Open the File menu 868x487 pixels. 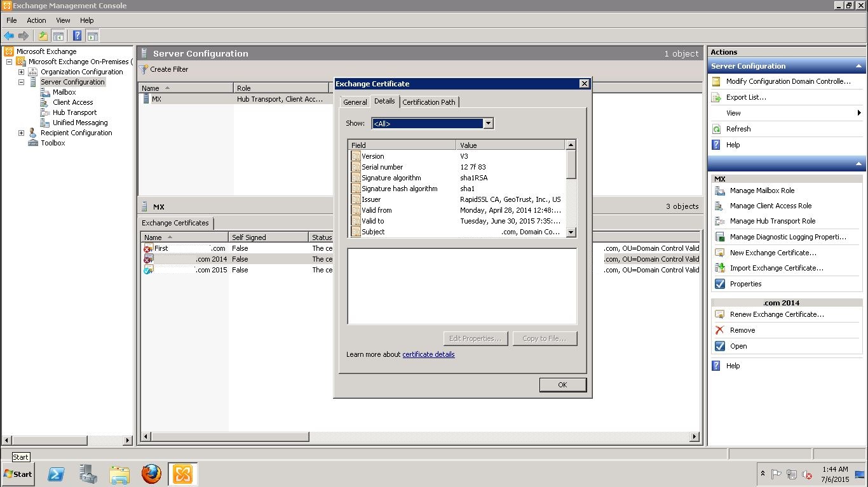point(11,20)
